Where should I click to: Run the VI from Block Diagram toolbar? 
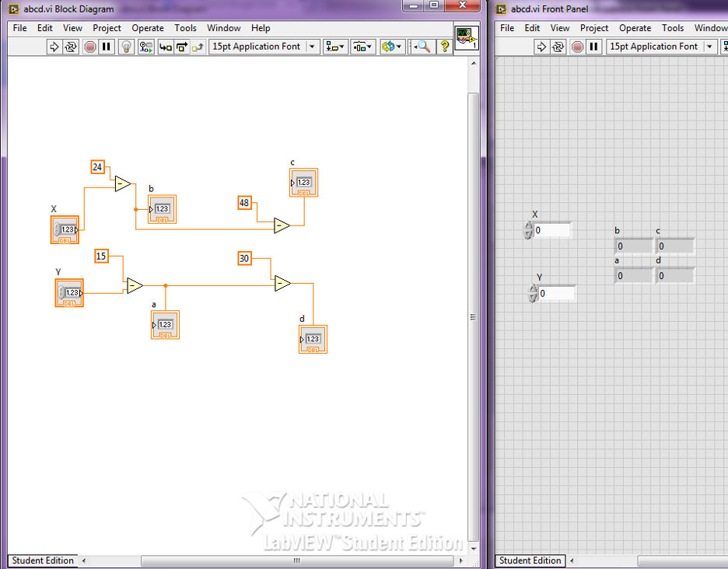click(x=54, y=47)
